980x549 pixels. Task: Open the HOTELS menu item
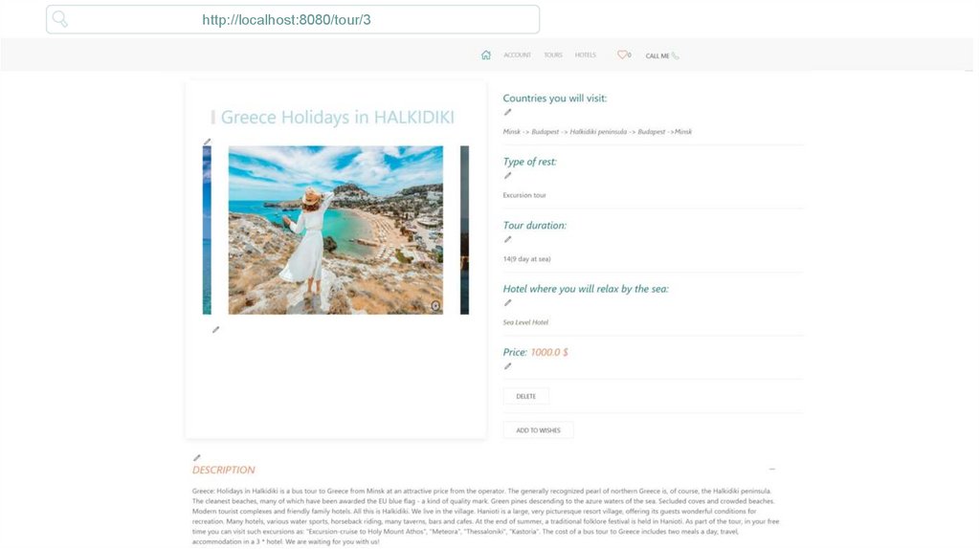click(x=585, y=55)
